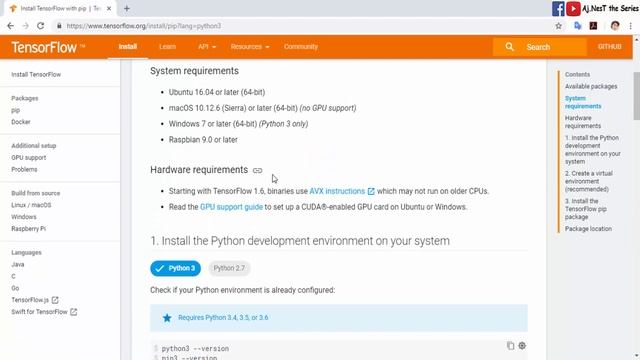Screen dimensions: 640x360
Task: Open GPU support in sidebar
Action: click(x=29, y=158)
